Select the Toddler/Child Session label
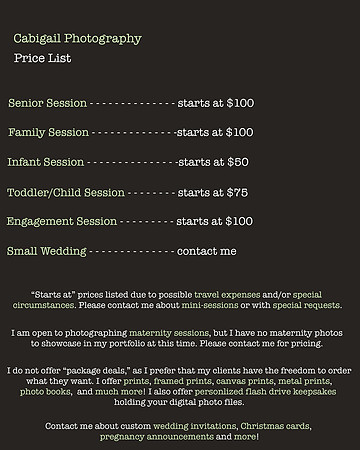Image resolution: width=360 pixels, height=450 pixels. coord(66,193)
